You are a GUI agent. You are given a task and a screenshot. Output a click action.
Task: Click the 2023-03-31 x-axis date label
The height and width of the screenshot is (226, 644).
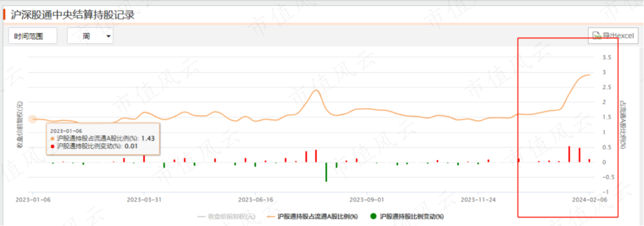144,200
